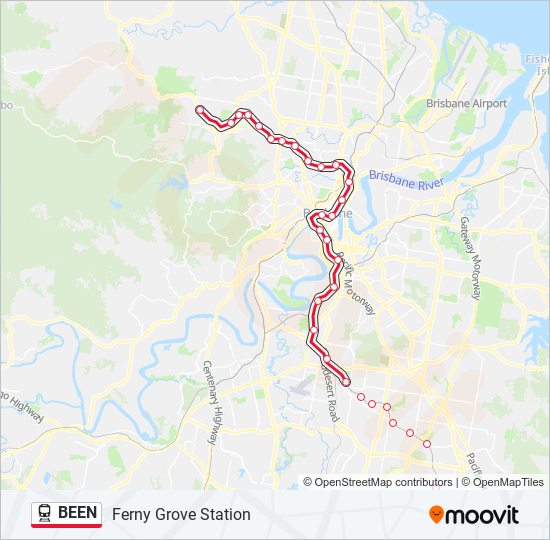Click the Brisbane Airport map label

[x=467, y=104]
